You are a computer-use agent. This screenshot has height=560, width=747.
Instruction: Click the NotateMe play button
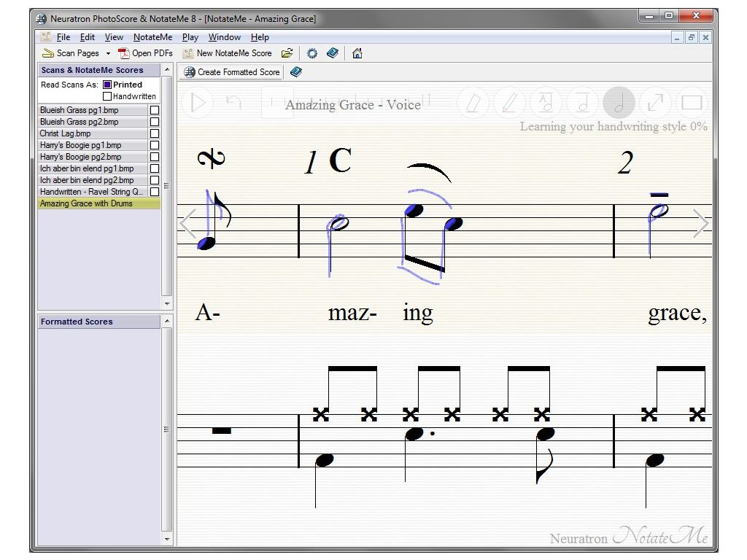click(x=198, y=102)
